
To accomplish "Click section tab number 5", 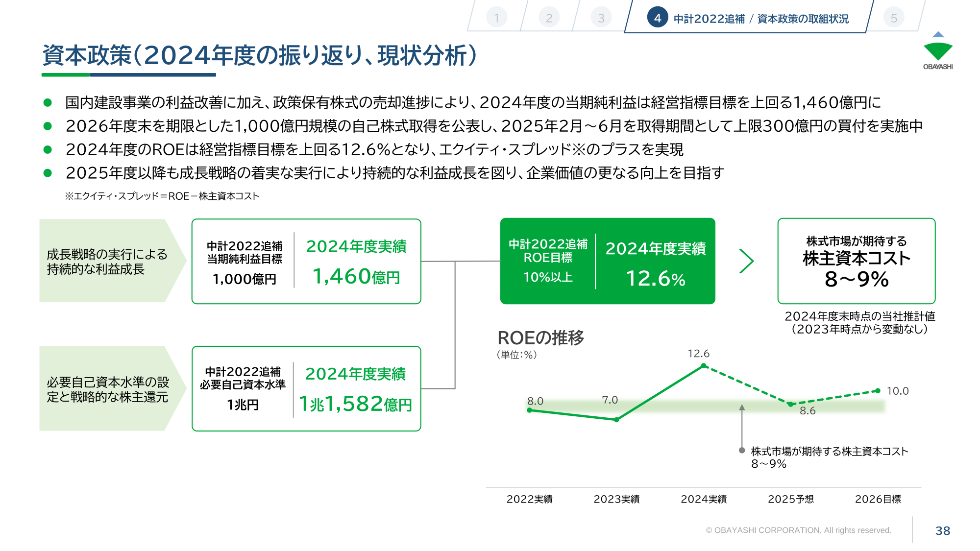I will (894, 18).
